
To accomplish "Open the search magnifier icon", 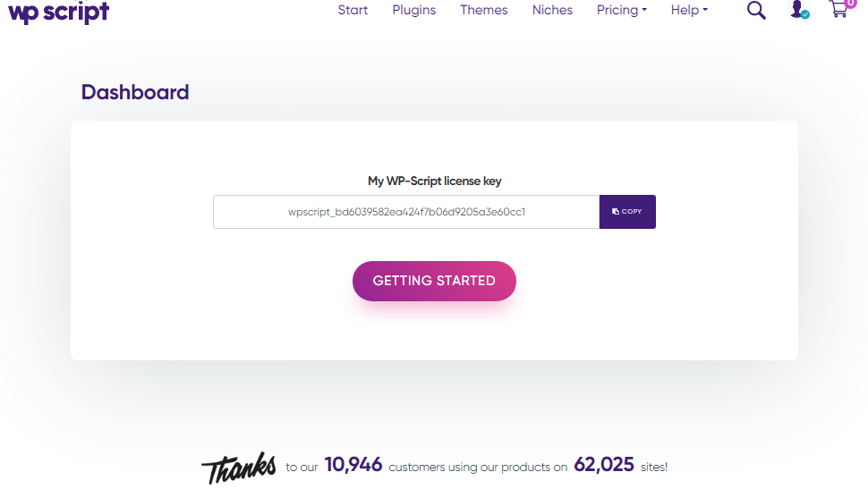I will pyautogui.click(x=756, y=11).
